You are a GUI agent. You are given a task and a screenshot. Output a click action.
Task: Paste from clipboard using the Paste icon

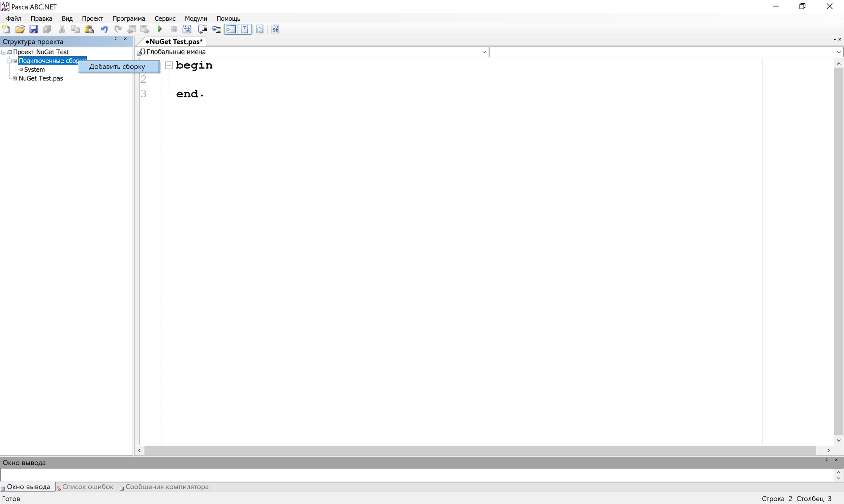point(89,29)
